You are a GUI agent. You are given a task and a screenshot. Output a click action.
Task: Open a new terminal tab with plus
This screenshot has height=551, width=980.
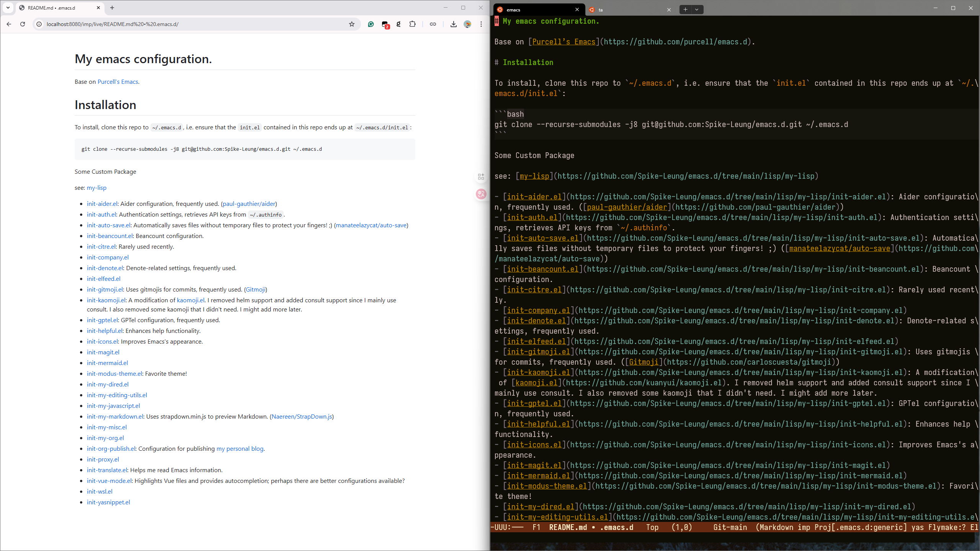[x=685, y=10]
